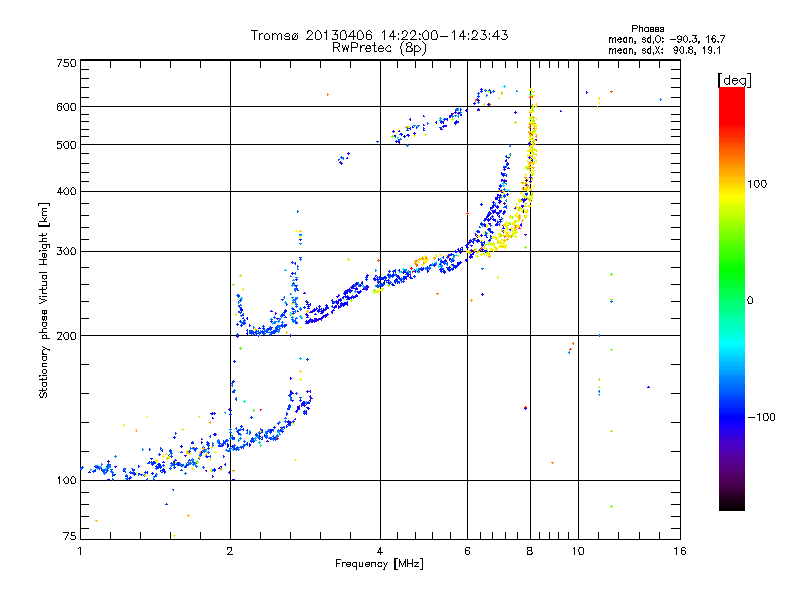Screen dimensions: 800x600
Task: Click the x-axis '10' tick label
Action: pyautogui.click(x=578, y=551)
